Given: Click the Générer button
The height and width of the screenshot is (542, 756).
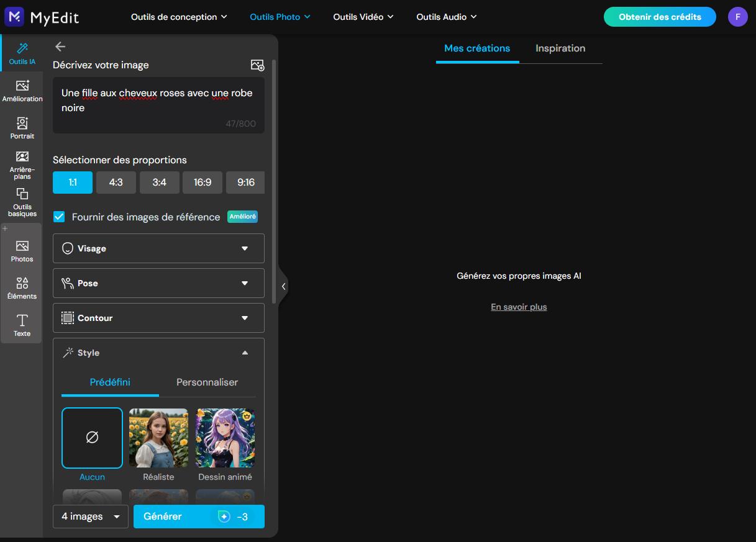Looking at the screenshot, I should (x=199, y=517).
